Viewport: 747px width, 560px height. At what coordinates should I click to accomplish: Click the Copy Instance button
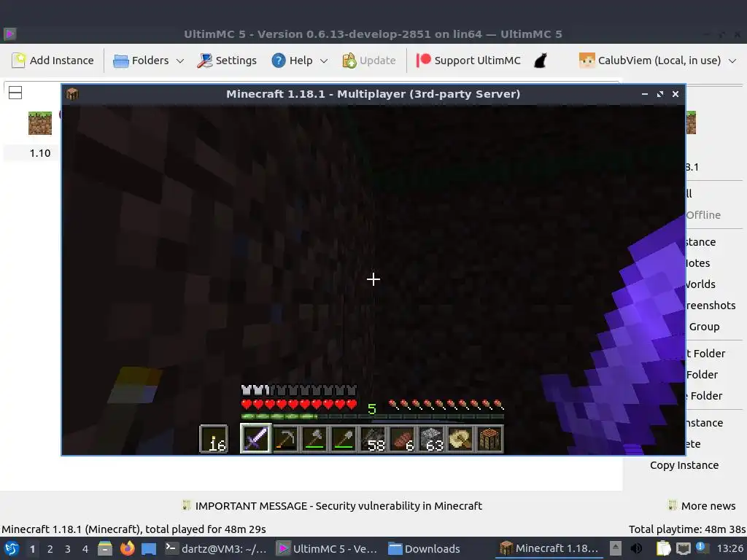tap(684, 465)
